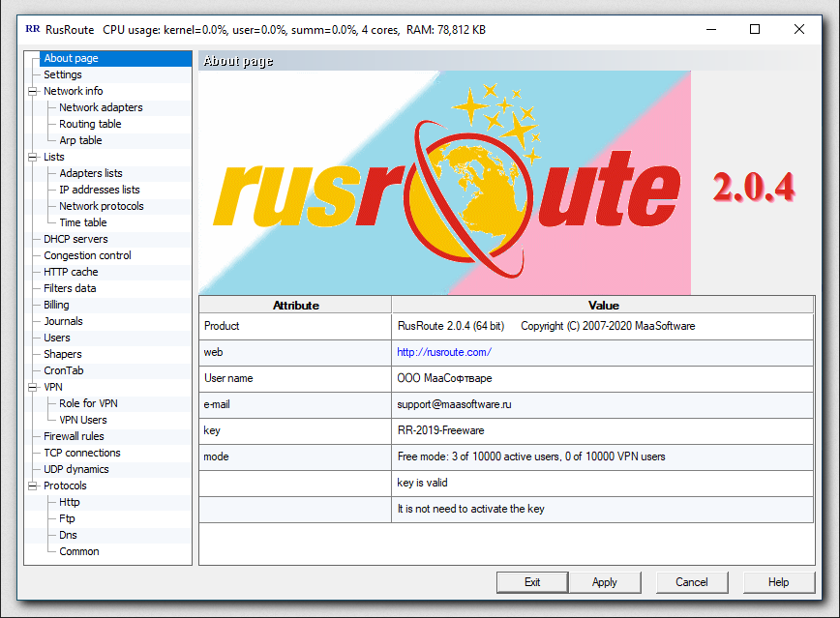Open the Arp table entry
This screenshot has height=618, width=840.
[80, 141]
